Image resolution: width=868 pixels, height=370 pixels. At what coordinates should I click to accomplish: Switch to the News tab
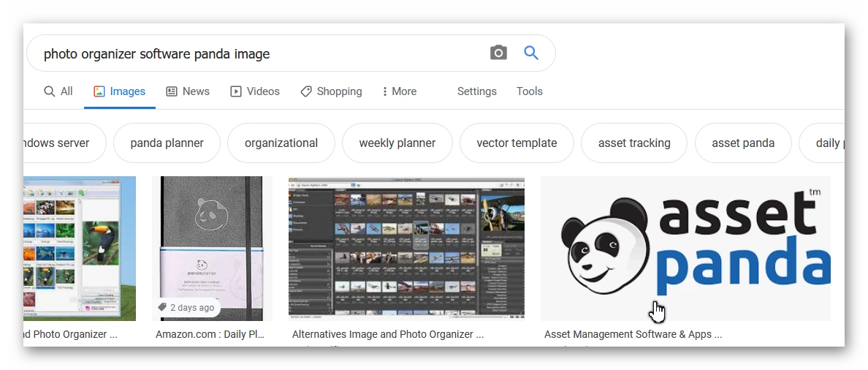(189, 91)
